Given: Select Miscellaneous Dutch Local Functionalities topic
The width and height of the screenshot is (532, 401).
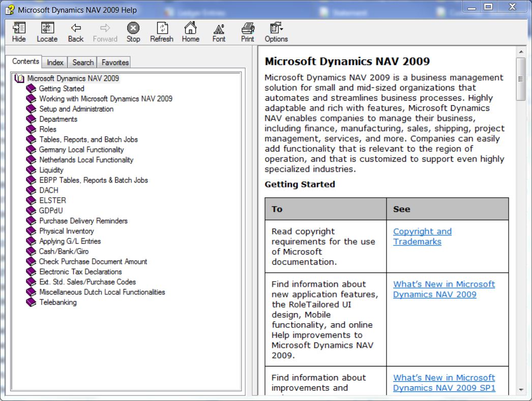Looking at the screenshot, I should 102,292.
